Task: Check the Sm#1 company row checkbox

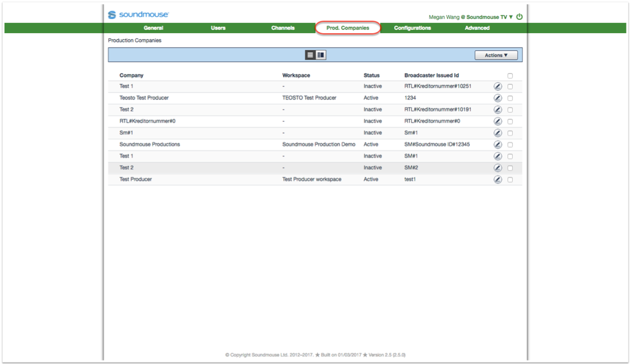Action: tap(510, 133)
